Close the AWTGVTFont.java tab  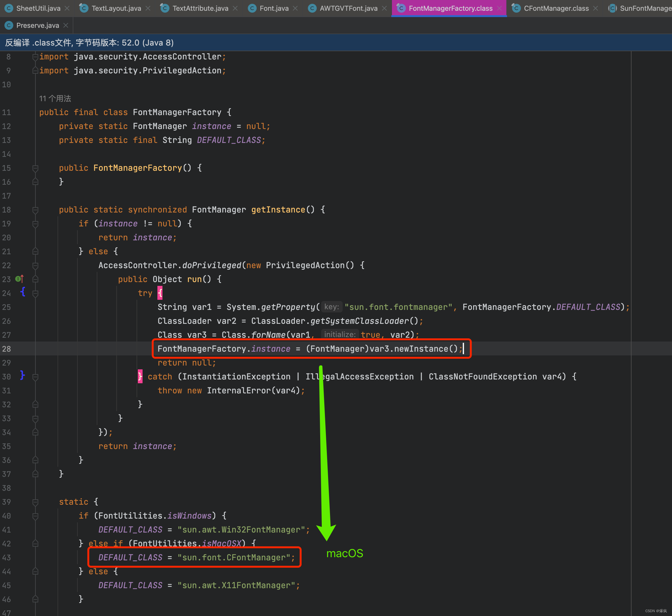[384, 8]
